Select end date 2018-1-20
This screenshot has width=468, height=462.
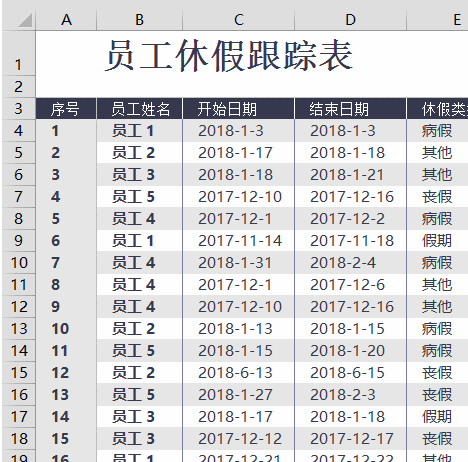click(x=350, y=351)
